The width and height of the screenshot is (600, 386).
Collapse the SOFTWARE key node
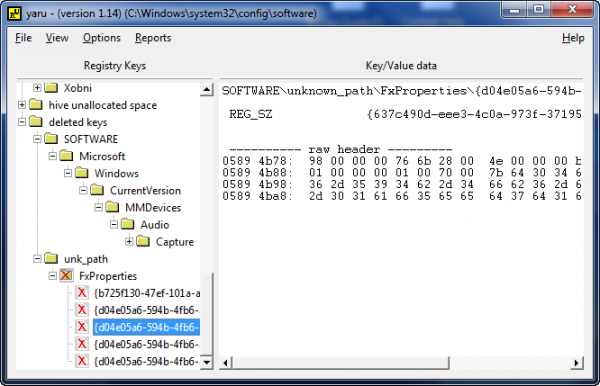37,139
